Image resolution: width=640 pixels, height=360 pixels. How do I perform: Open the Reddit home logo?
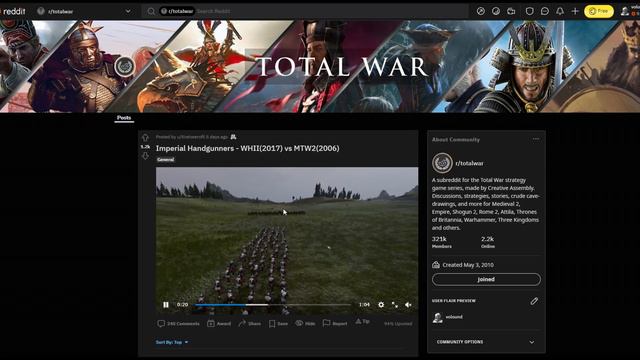click(x=13, y=11)
